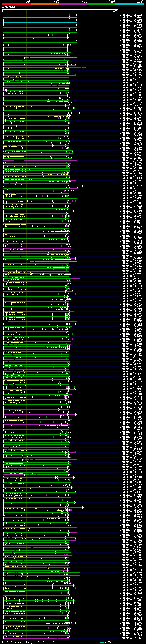Select hit UniRef100_Q46I49
The image size is (146, 644).
pyautogui.click(x=131, y=221)
